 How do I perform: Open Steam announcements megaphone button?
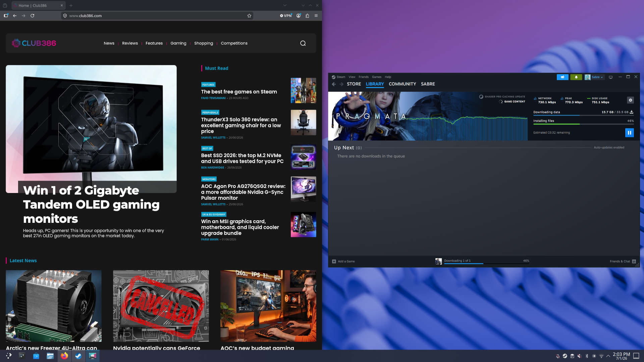tap(562, 77)
